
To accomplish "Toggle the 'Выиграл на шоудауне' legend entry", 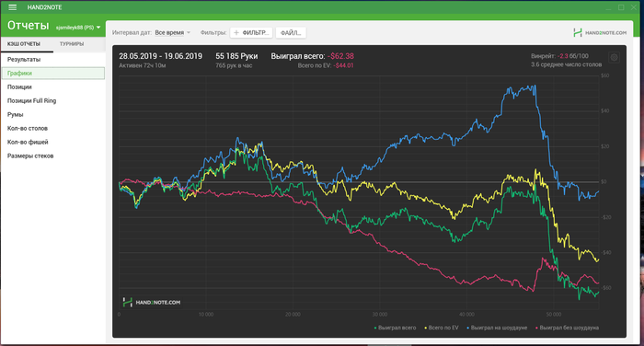I will [x=497, y=328].
